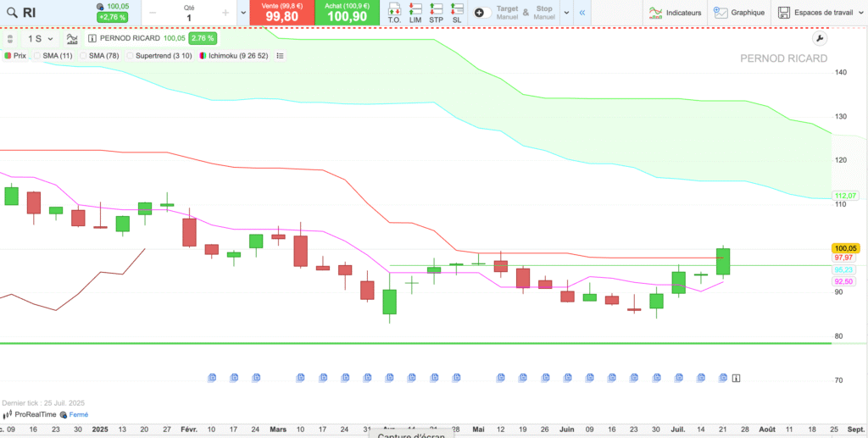Open the Indicateurs menu
The height and width of the screenshot is (438, 868).
(x=675, y=13)
